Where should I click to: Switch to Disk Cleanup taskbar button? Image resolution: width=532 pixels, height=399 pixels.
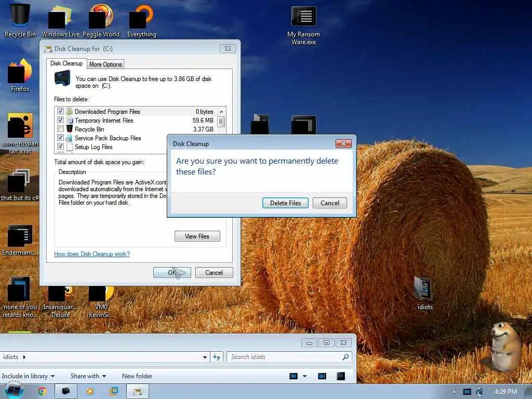tap(137, 391)
